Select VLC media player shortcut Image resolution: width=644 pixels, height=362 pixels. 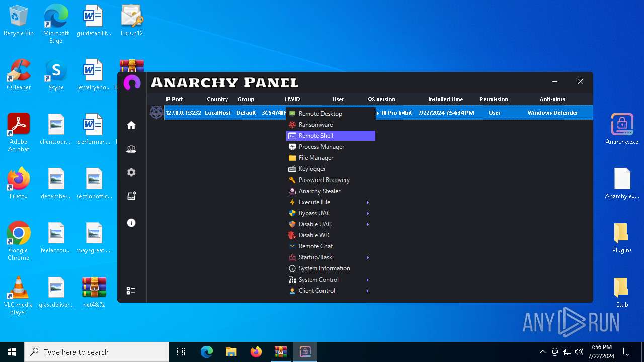19,296
